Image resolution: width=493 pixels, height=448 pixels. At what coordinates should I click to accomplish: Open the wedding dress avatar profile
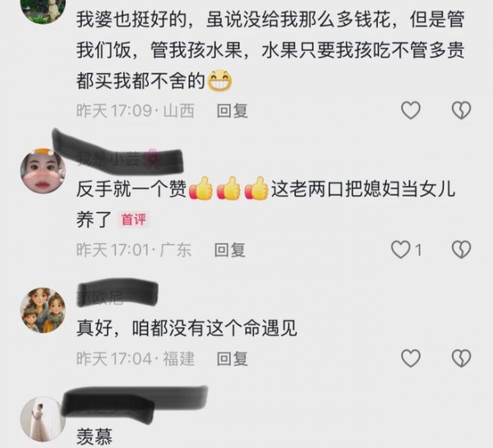click(42, 419)
